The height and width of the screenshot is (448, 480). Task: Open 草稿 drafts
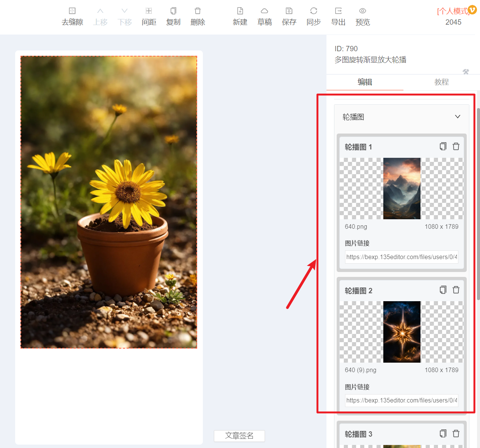265,17
